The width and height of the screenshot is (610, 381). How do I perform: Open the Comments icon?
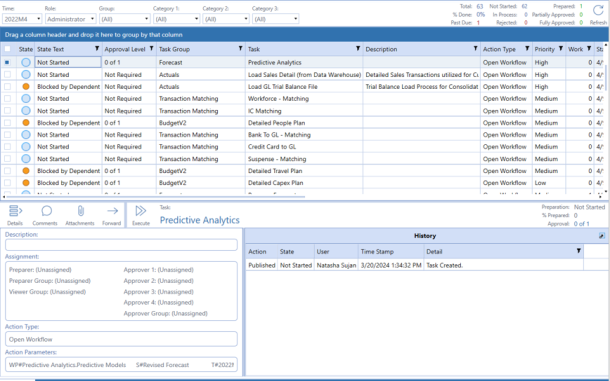[x=47, y=211]
